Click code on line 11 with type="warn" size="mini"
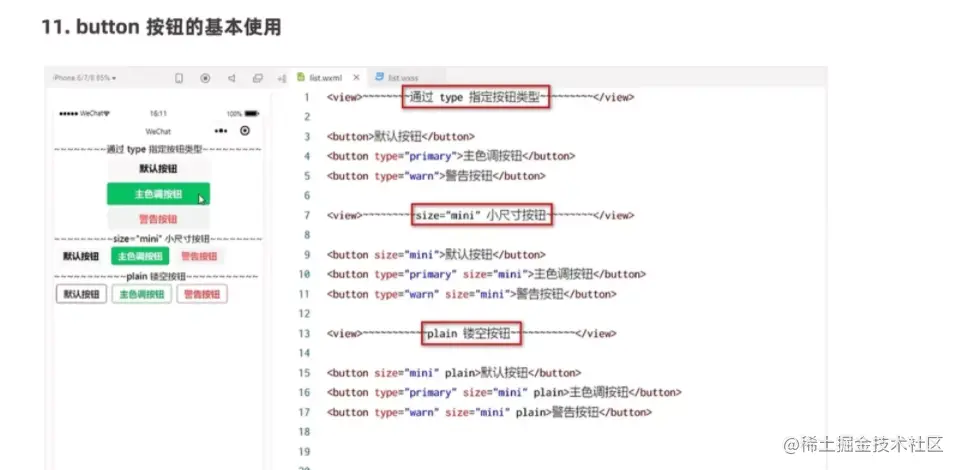This screenshot has width=959, height=470. click(472, 294)
